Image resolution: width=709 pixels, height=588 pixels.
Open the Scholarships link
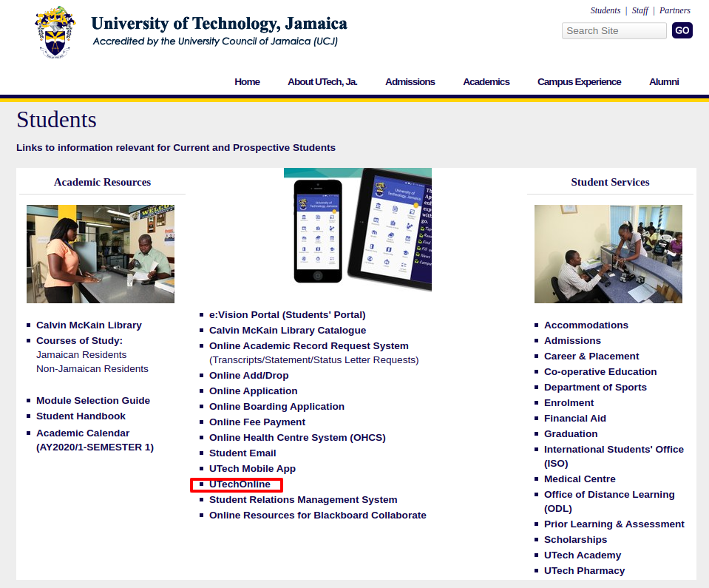[x=575, y=540]
